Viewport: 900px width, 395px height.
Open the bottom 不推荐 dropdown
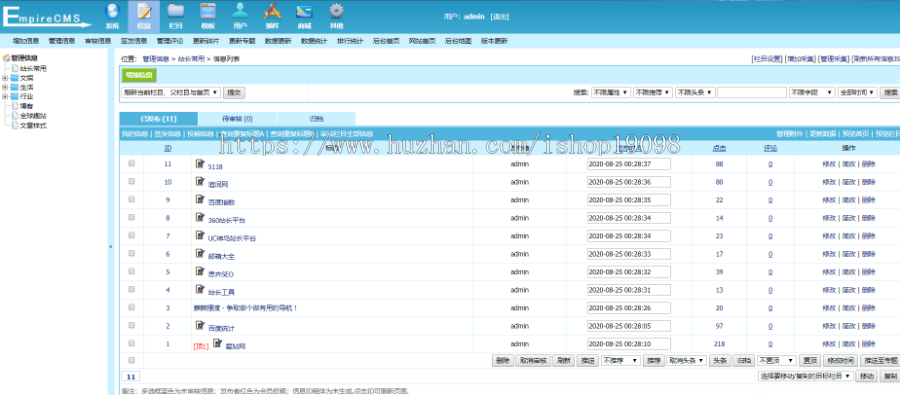tap(620, 361)
